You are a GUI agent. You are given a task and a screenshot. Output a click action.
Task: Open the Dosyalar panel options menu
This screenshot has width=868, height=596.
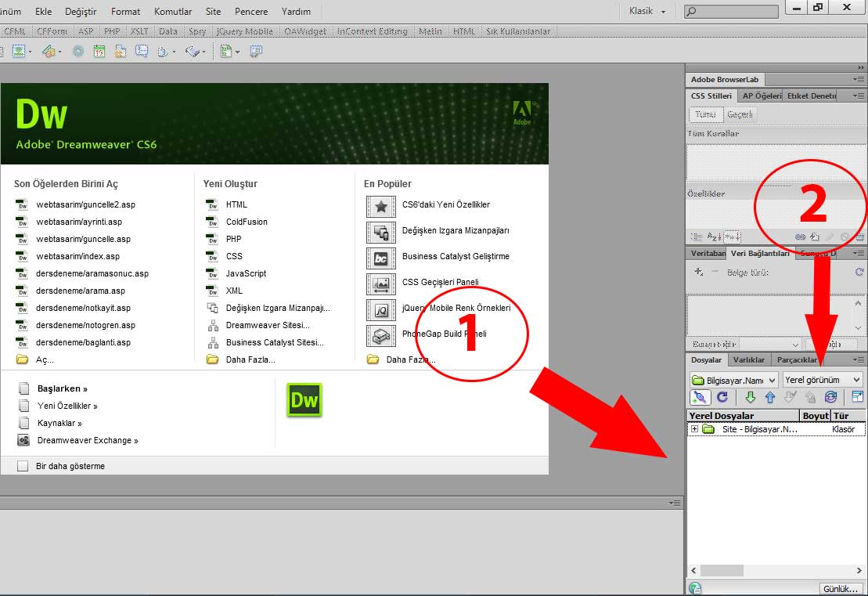coord(859,360)
